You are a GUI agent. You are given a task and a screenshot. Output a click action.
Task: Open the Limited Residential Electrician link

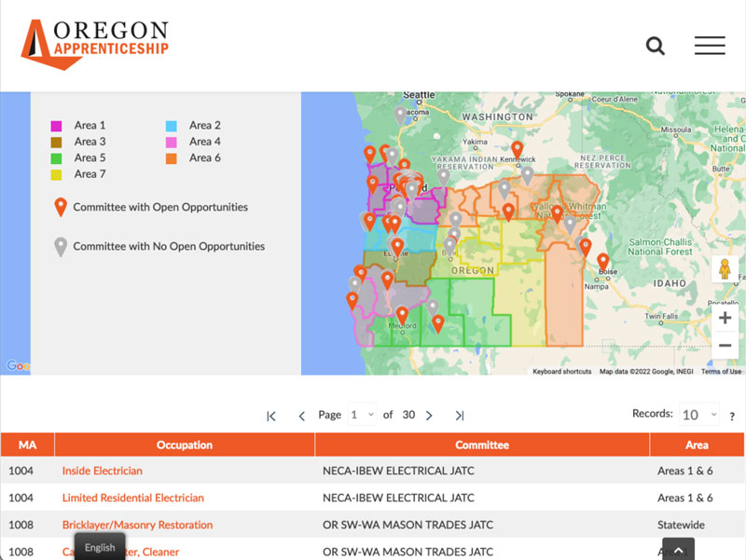tap(132, 498)
